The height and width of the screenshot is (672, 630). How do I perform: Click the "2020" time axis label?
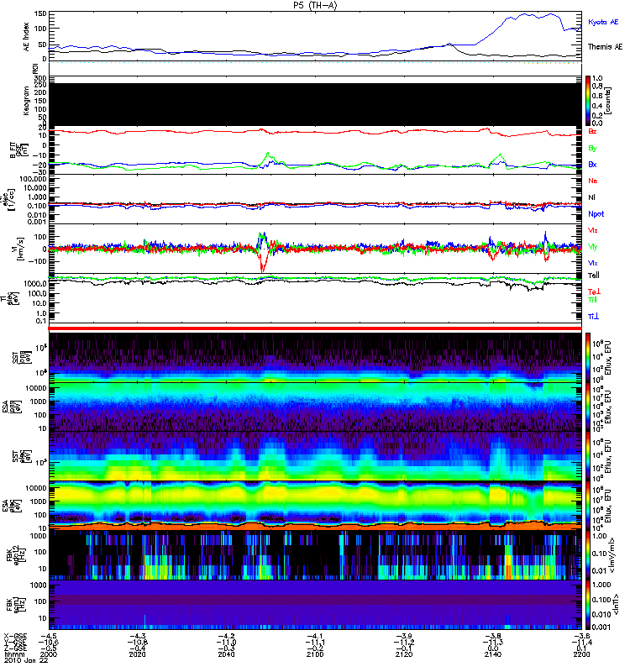pos(137,654)
